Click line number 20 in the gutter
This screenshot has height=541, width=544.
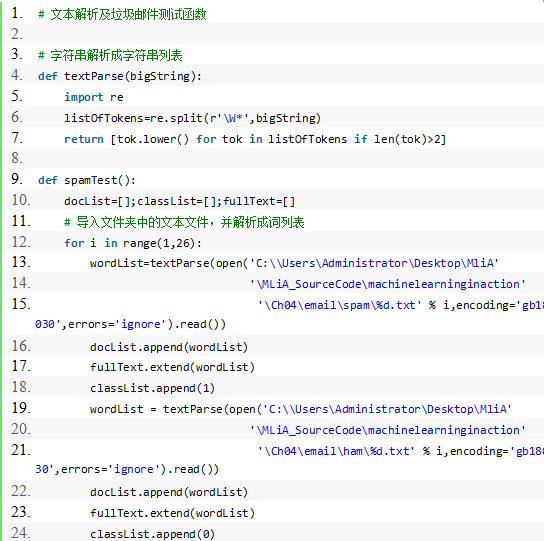tap(21, 429)
